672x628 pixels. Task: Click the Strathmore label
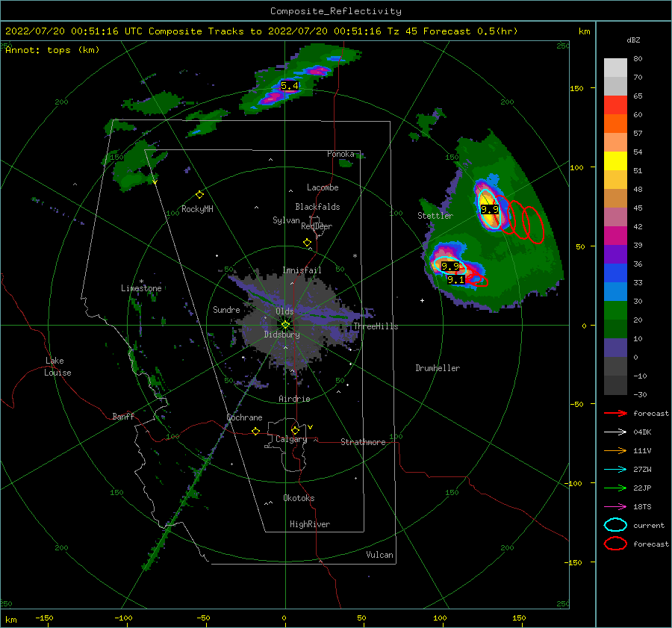tap(363, 442)
